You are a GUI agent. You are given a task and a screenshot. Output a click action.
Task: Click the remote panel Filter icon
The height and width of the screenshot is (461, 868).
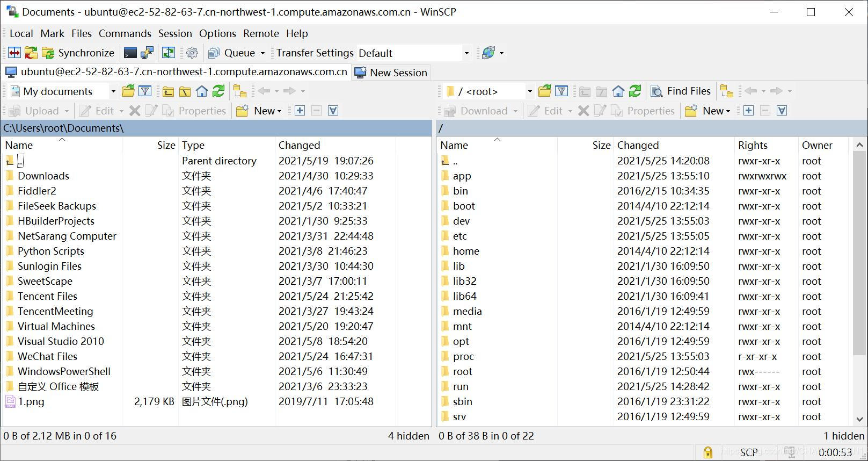(561, 91)
